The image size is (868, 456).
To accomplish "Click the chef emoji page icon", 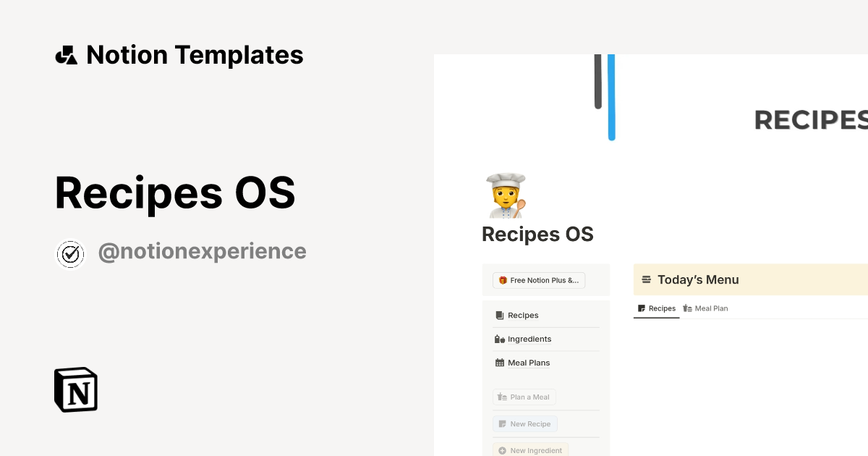I will pos(504,195).
